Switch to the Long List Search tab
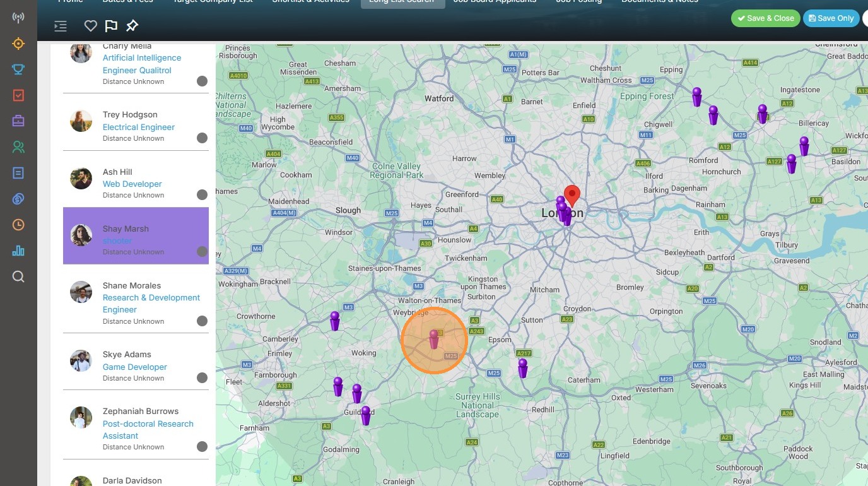Screen dimensions: 868x486 coord(402,3)
